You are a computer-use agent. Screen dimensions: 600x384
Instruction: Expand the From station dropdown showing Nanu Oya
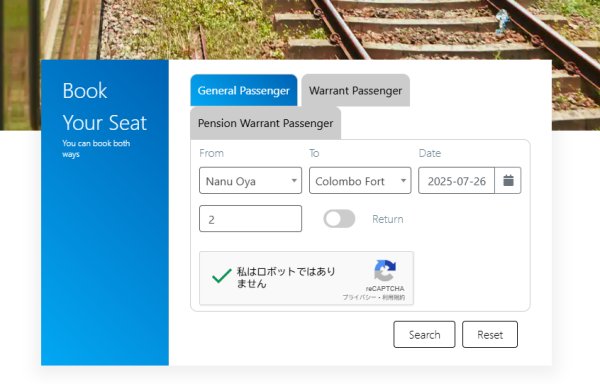(x=250, y=181)
